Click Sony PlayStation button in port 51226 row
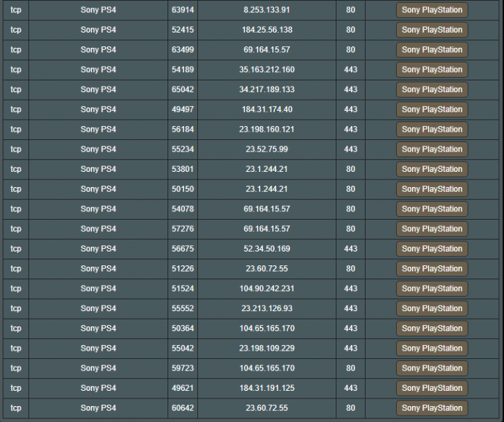Image resolution: width=504 pixels, height=422 pixels. (x=432, y=270)
